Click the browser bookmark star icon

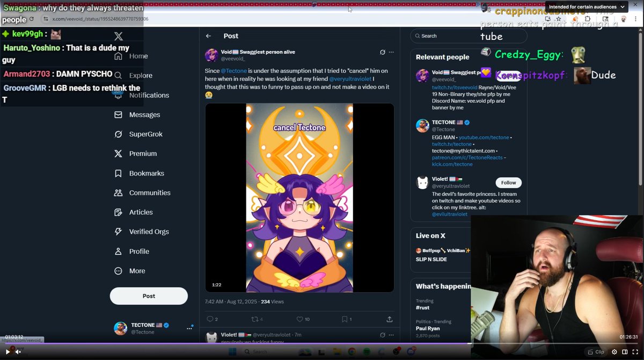559,19
